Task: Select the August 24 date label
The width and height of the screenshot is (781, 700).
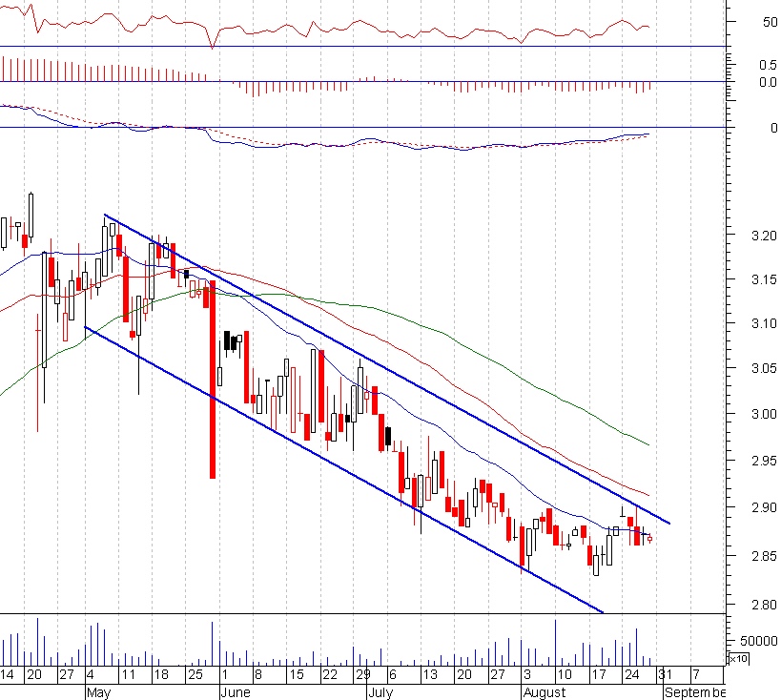Action: pyautogui.click(x=631, y=675)
